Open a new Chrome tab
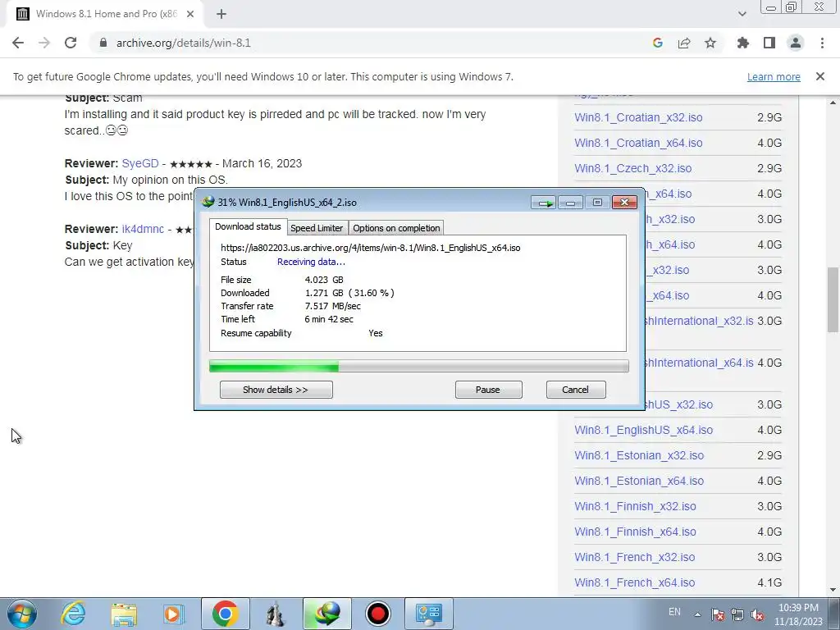The height and width of the screenshot is (630, 840). [221, 14]
